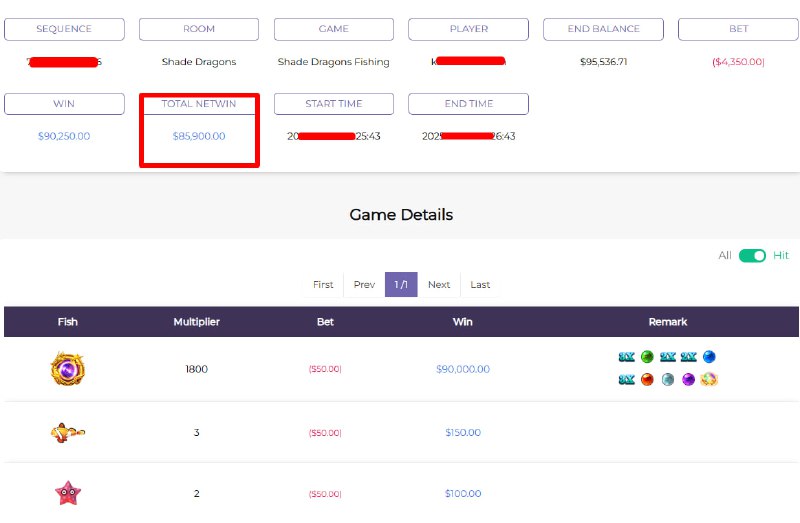Click the $90,000.00 win amount
800x523 pixels.
463,369
